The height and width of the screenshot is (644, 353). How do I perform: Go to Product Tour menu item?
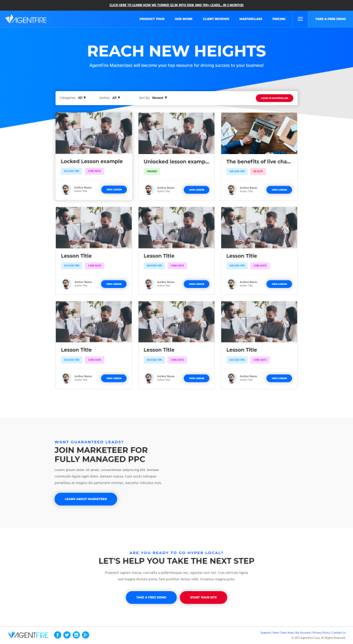tap(152, 19)
